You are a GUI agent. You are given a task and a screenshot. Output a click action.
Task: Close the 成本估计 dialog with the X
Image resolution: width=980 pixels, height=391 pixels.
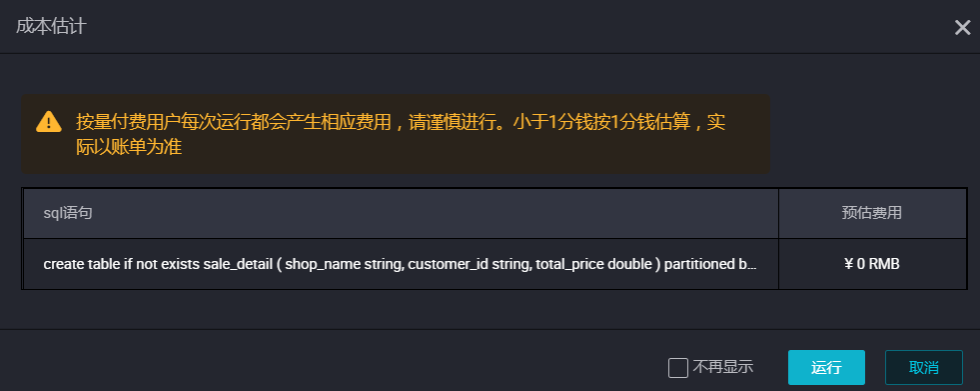(962, 28)
